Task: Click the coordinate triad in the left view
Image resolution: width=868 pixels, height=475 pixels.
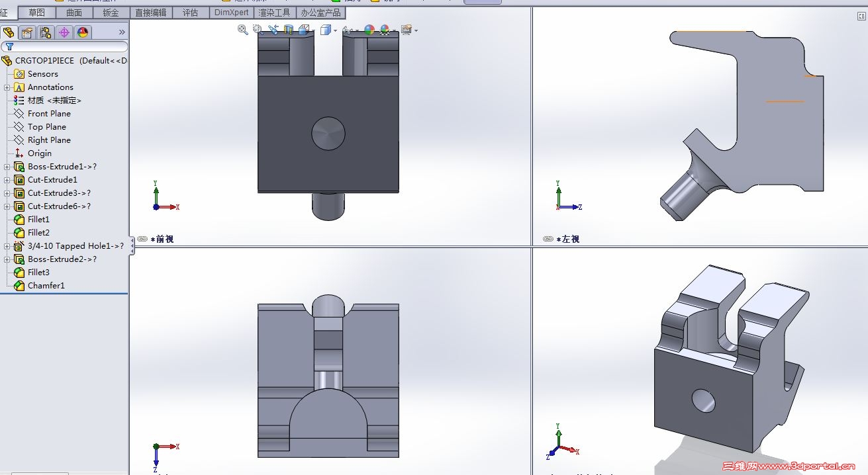Action: (x=569, y=196)
